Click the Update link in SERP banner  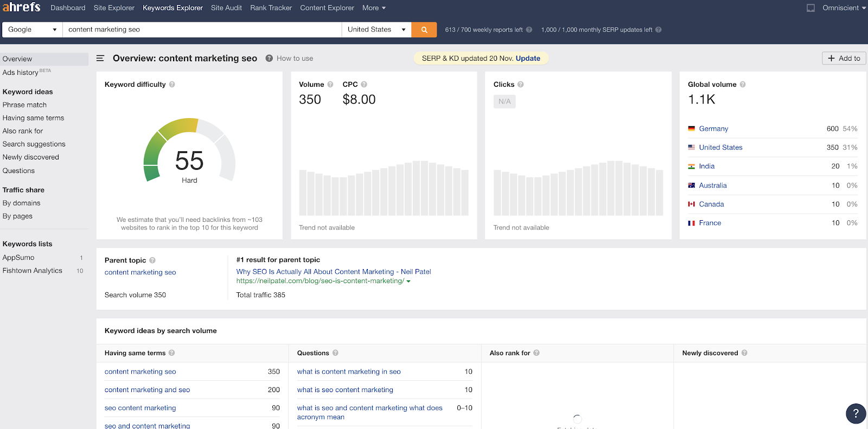coord(528,59)
